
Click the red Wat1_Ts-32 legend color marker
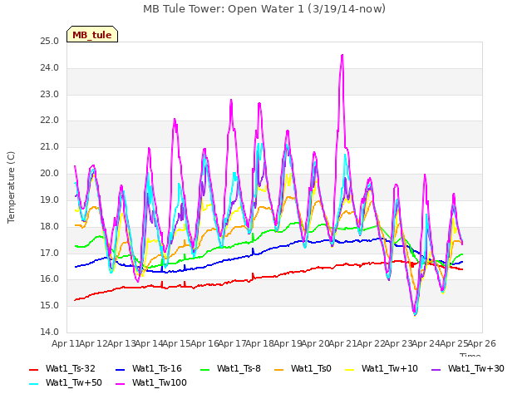(x=33, y=369)
